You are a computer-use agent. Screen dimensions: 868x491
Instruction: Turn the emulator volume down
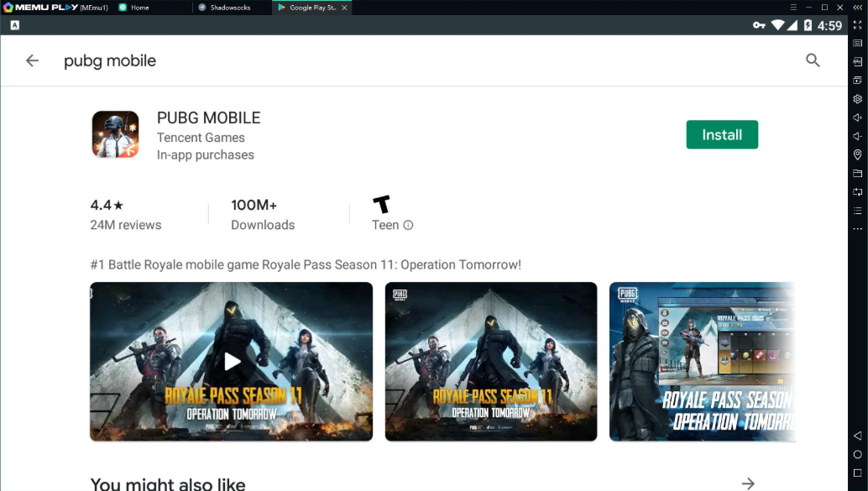coord(857,136)
